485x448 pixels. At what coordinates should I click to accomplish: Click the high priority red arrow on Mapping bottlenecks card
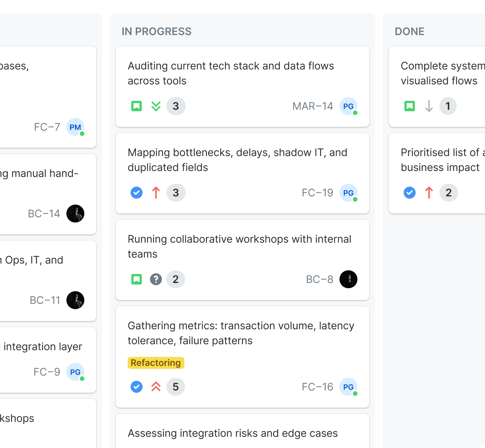pyautogui.click(x=156, y=193)
